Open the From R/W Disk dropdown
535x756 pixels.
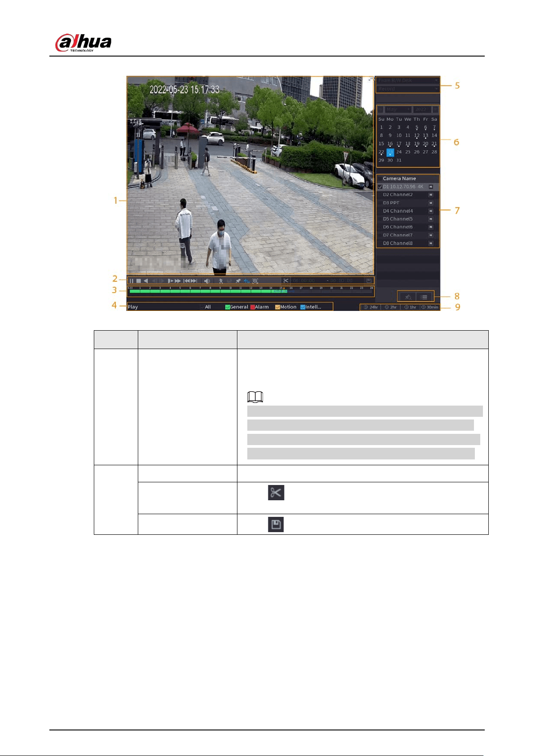click(408, 81)
